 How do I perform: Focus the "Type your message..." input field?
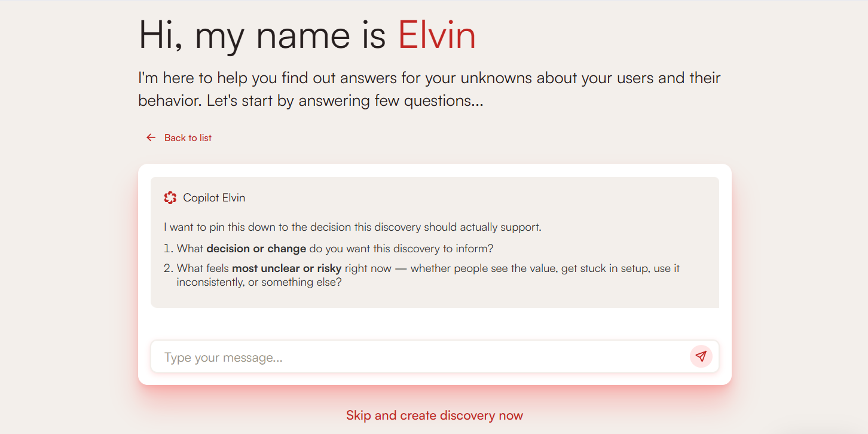coord(418,357)
